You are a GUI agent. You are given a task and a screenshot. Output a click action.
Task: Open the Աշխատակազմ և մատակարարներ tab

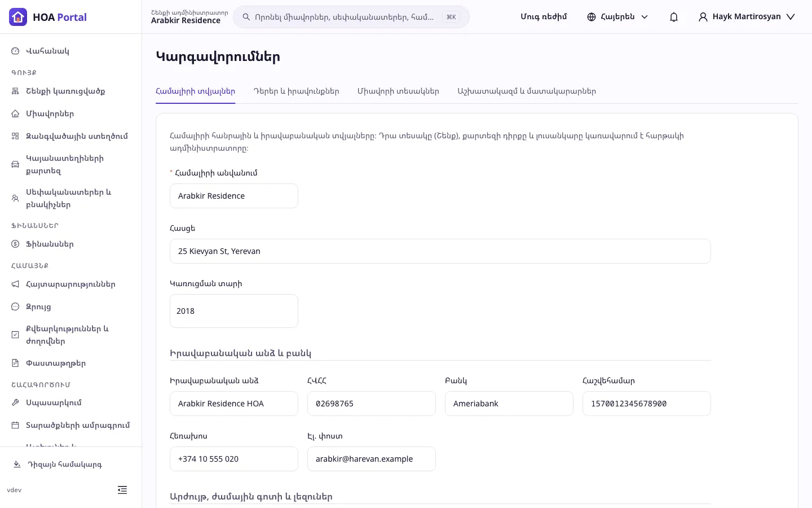point(527,91)
